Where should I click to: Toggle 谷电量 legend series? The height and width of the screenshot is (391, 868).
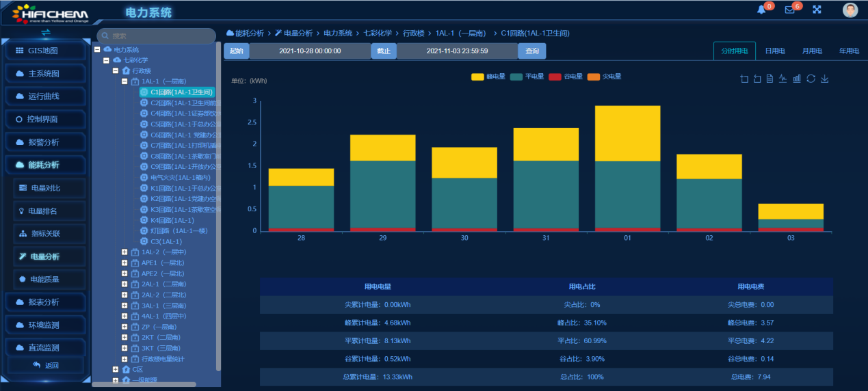(x=565, y=77)
